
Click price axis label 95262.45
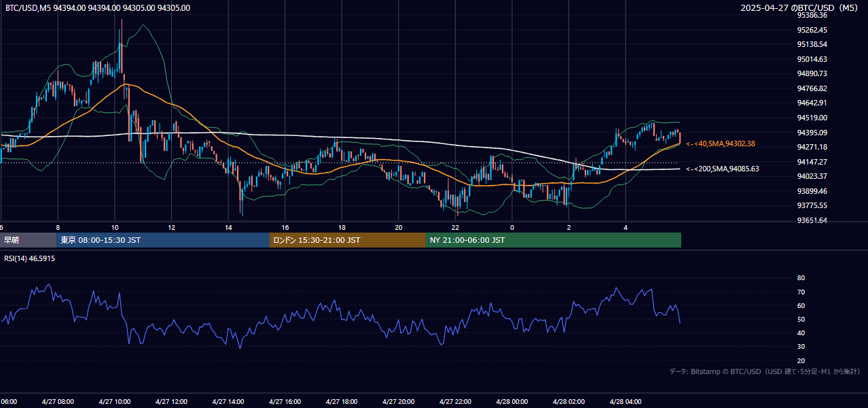812,30
